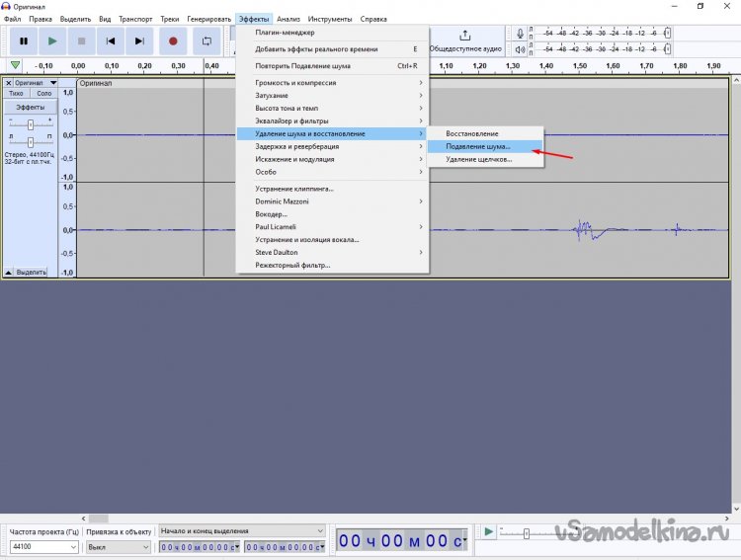This screenshot has width=741, height=560.
Task: Skip to end of the track
Action: (x=140, y=40)
